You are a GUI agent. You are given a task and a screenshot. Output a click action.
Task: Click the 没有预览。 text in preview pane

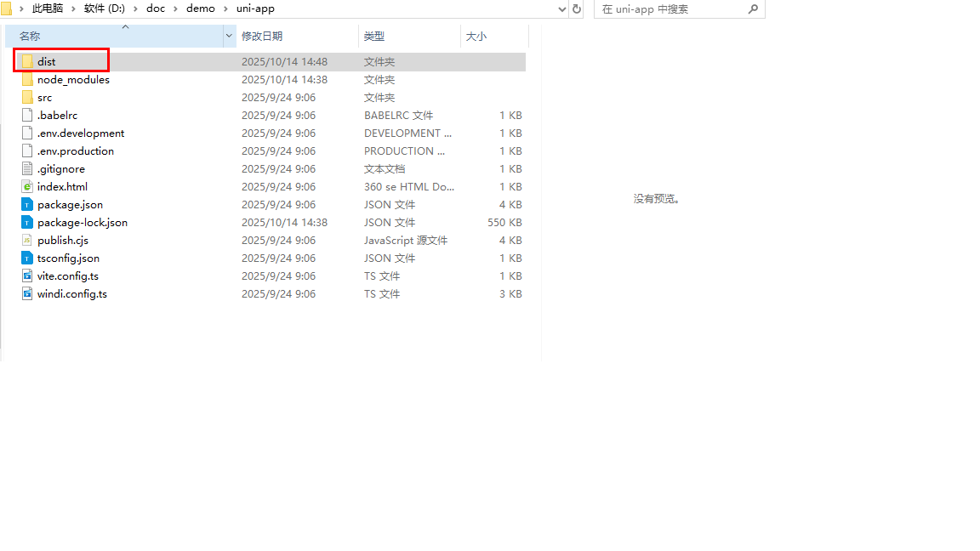[x=656, y=198]
